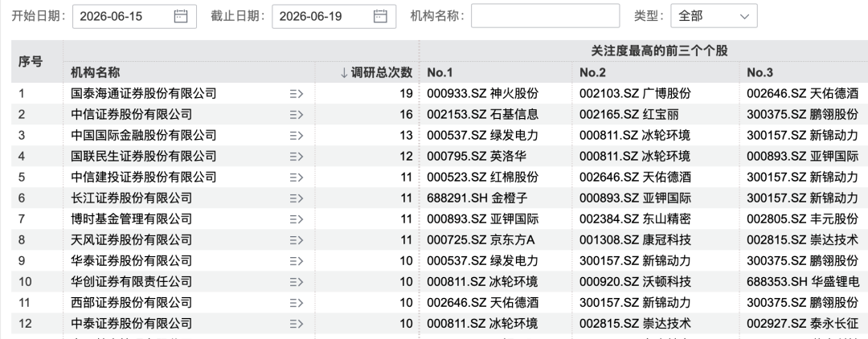Click stock 688353.SH 华盛锂电
This screenshot has width=868, height=339.
[803, 282]
